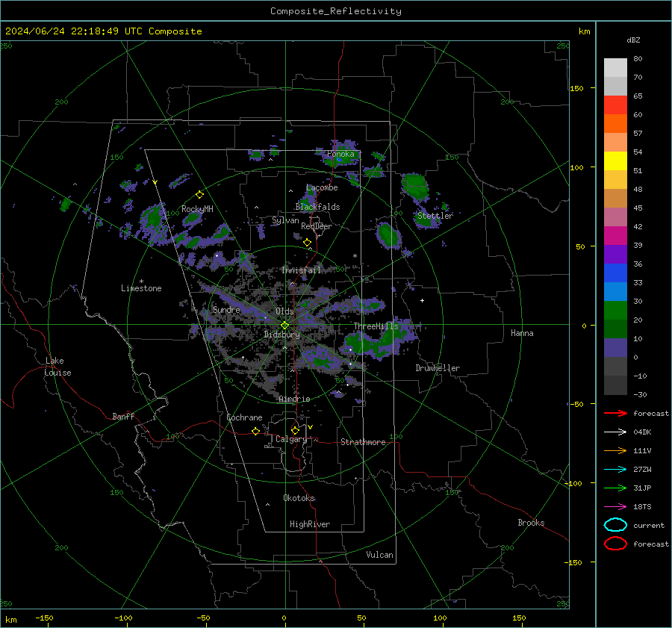Click the Cochrane map label

244,417
